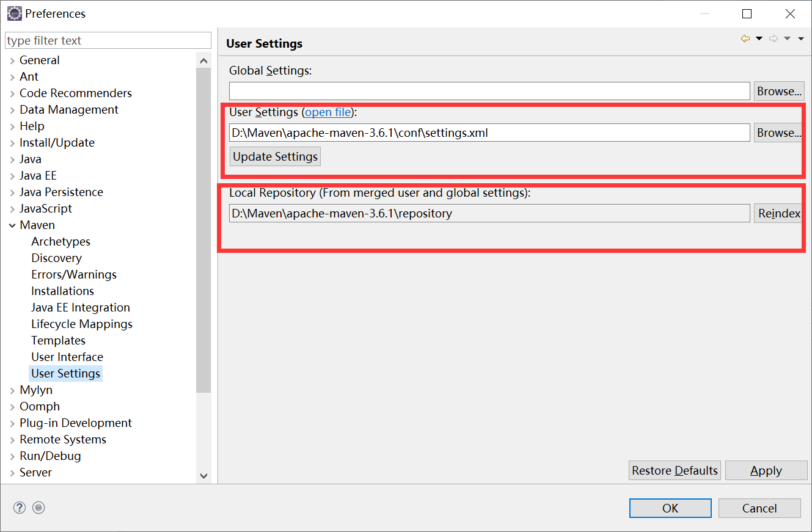Click Restore Defaults button
Viewport: 812px width, 532px height.
(675, 470)
